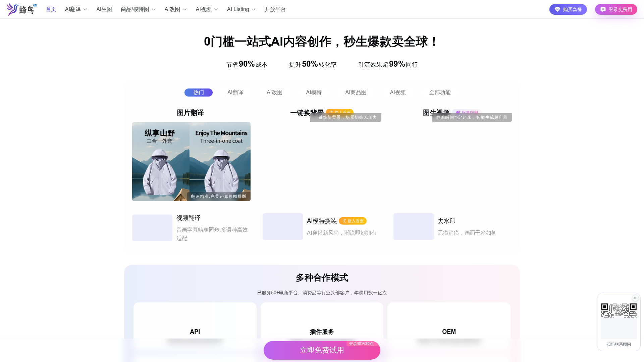Click the 图片翻译 heading
This screenshot has width=644, height=362.
coord(190,113)
